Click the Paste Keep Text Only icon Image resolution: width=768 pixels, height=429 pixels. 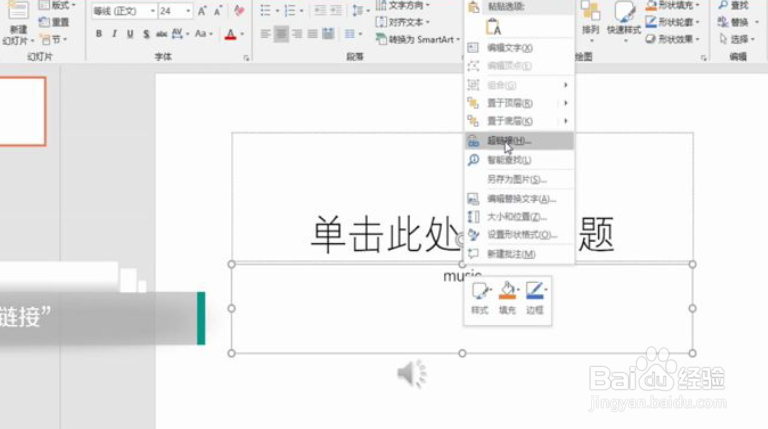[x=493, y=27]
